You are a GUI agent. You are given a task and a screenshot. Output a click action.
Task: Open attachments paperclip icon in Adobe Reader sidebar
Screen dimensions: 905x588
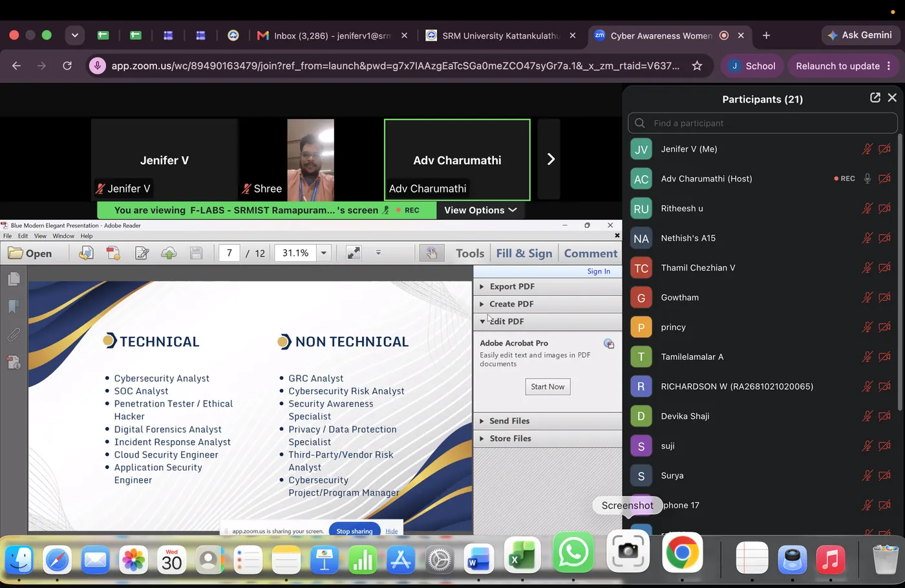14,335
